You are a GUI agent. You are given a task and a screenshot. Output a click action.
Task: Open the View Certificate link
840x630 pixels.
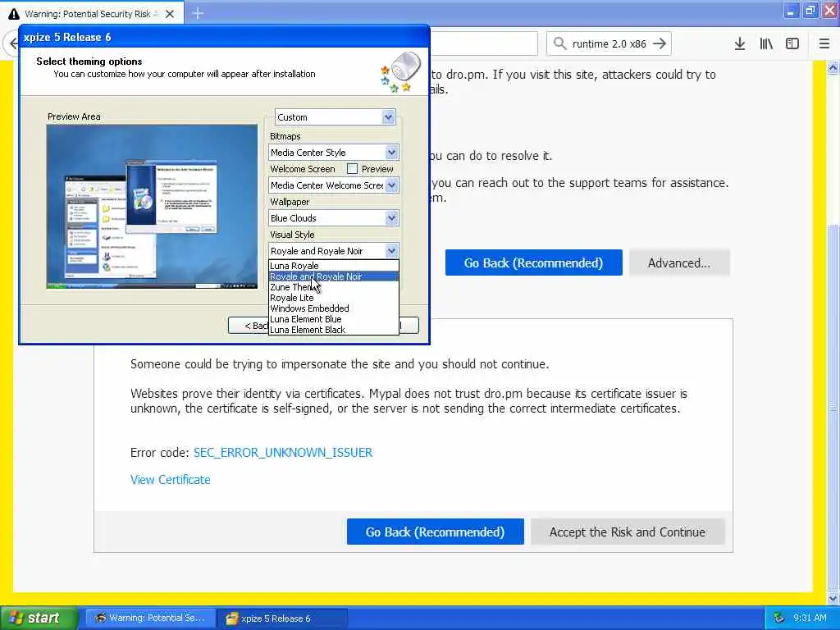tap(171, 480)
